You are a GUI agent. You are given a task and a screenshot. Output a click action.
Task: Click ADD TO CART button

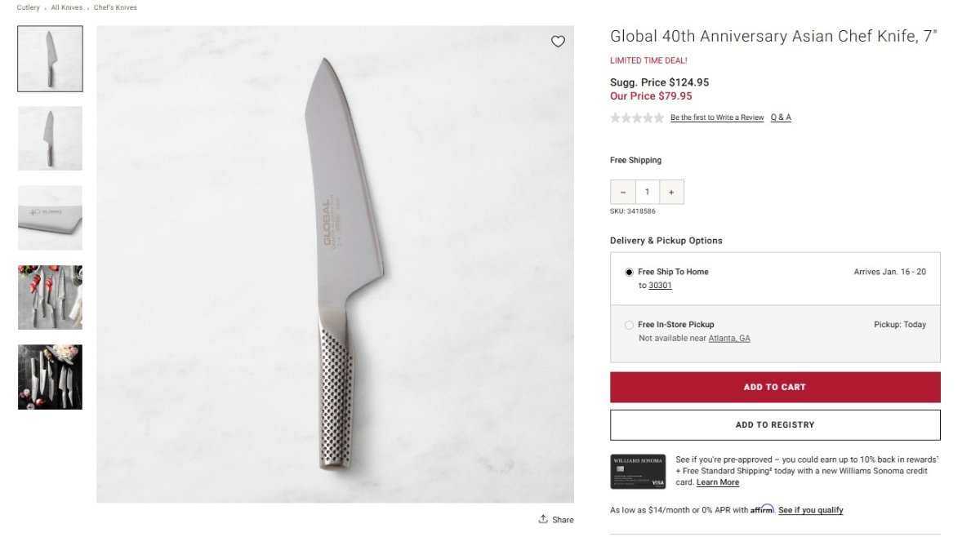pyautogui.click(x=775, y=387)
